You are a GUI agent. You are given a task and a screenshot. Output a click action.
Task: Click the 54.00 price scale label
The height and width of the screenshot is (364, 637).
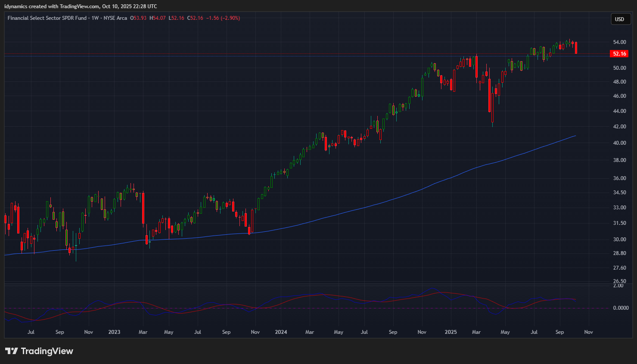[x=619, y=42]
